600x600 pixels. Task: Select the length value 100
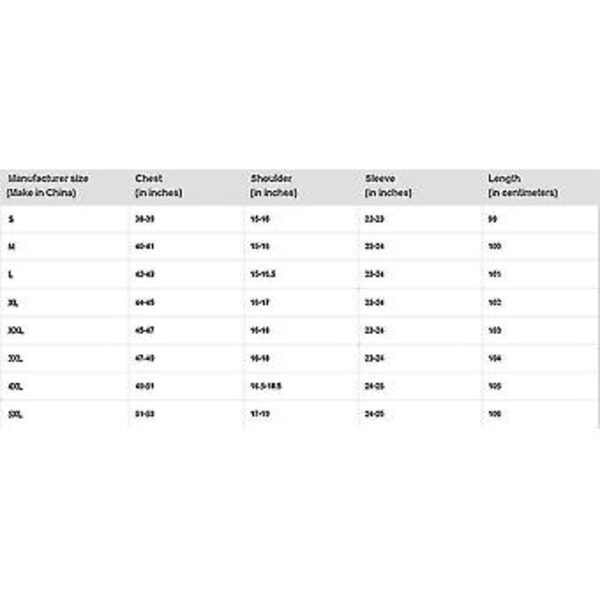(x=495, y=245)
